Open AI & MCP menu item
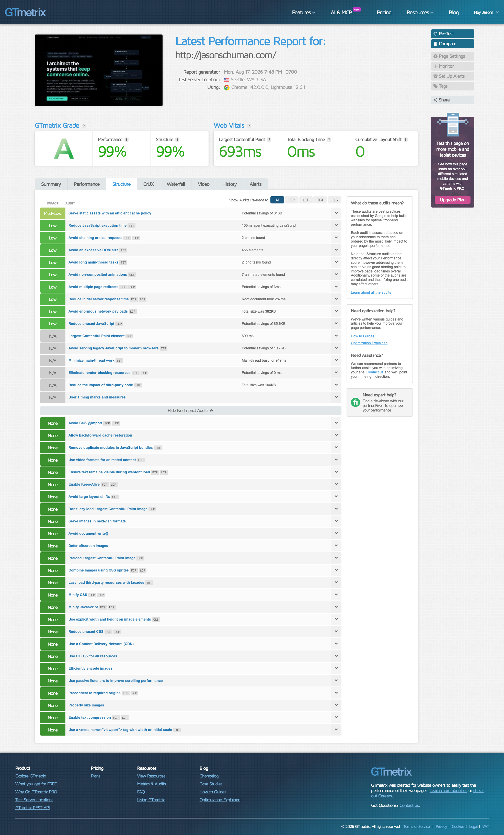The height and width of the screenshot is (835, 504). [341, 13]
